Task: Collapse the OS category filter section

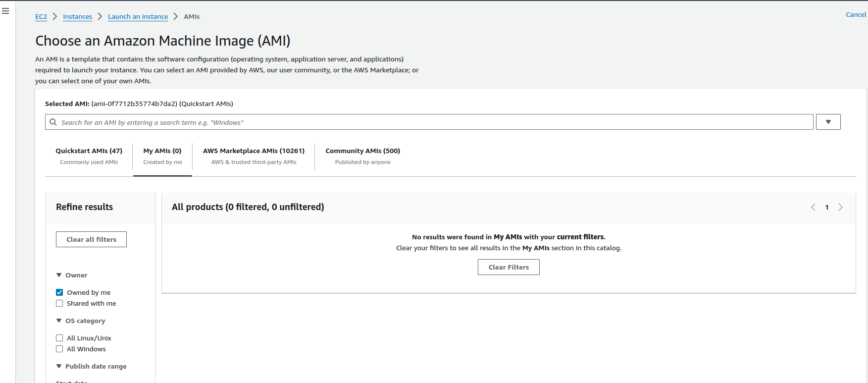Action: click(x=59, y=321)
